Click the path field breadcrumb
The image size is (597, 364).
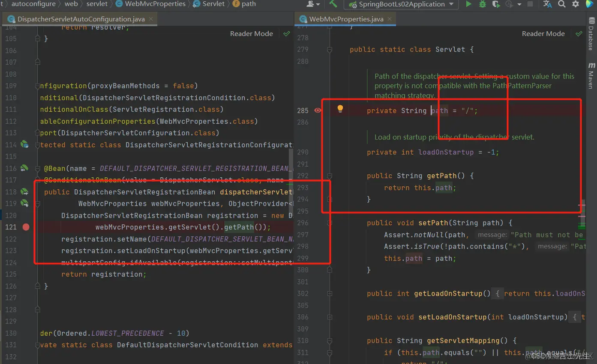(244, 4)
